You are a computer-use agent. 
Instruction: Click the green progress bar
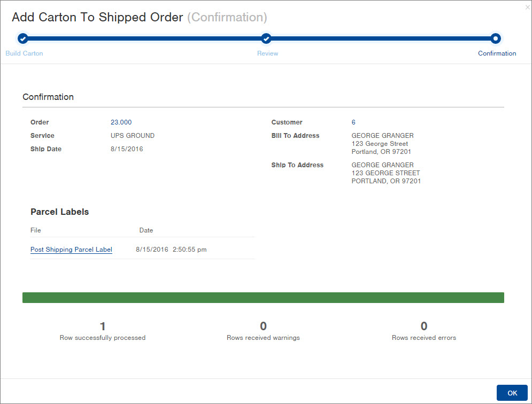(263, 298)
